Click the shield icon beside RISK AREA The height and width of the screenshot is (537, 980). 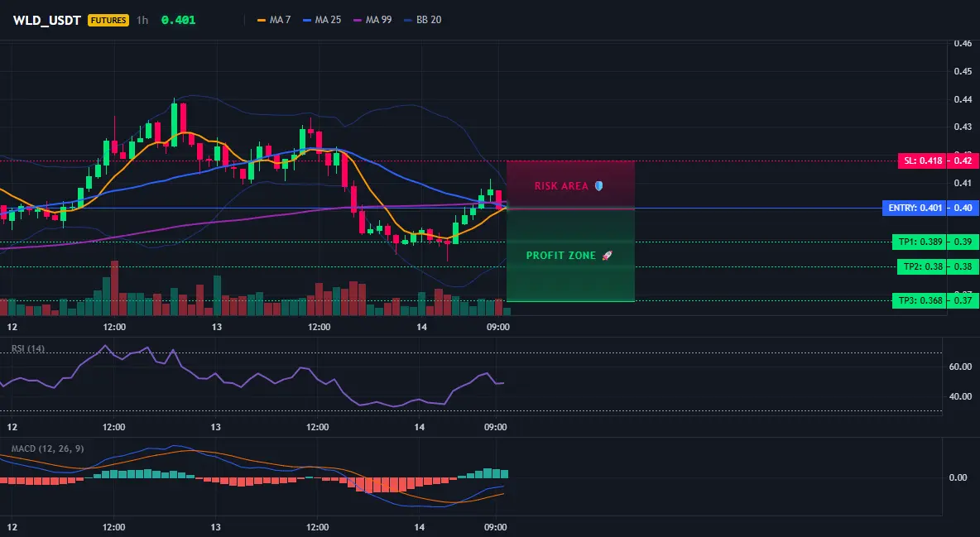tap(598, 185)
